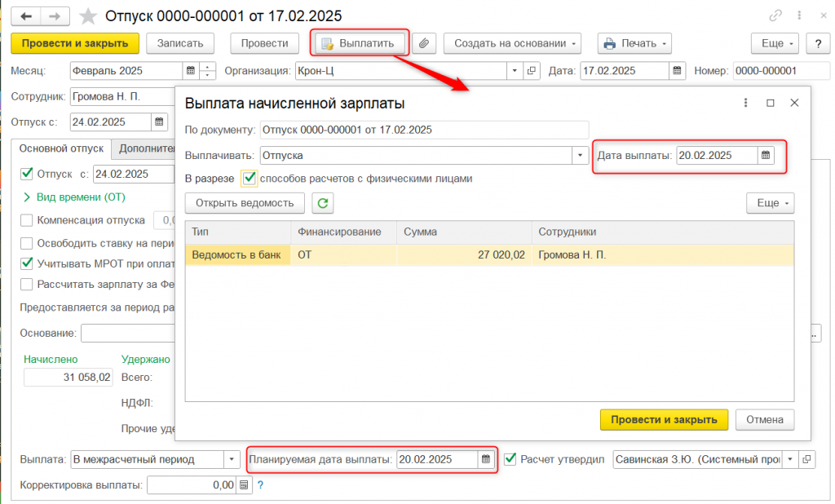Viewport: 835px width, 504px height.
Task: Click the Начислено amount 31 058,02 field
Action: coord(68,378)
